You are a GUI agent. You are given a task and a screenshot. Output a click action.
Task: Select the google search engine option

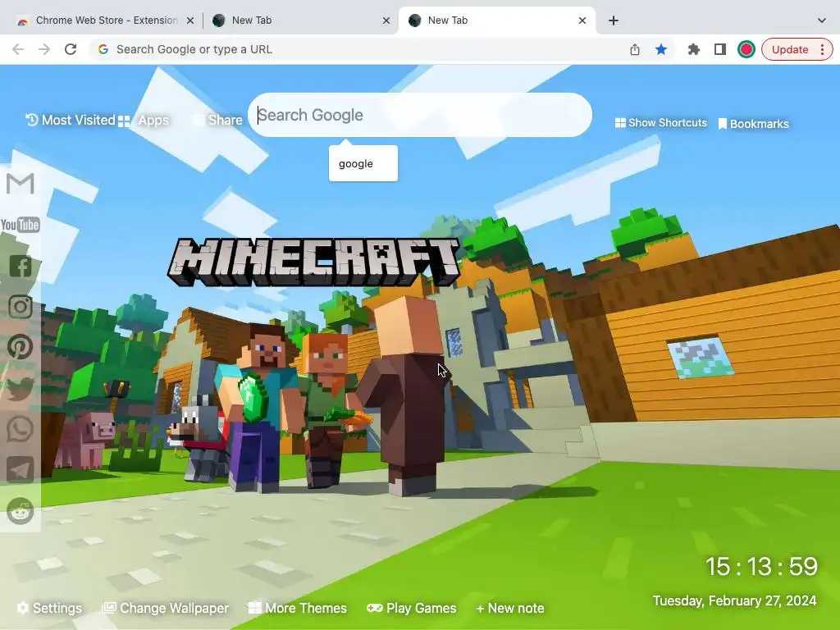click(x=363, y=163)
